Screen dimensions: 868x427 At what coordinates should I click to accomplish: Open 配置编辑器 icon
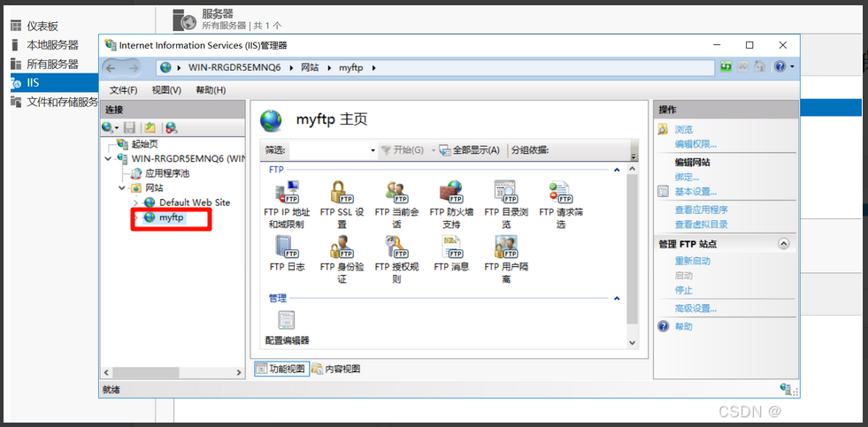click(x=288, y=327)
